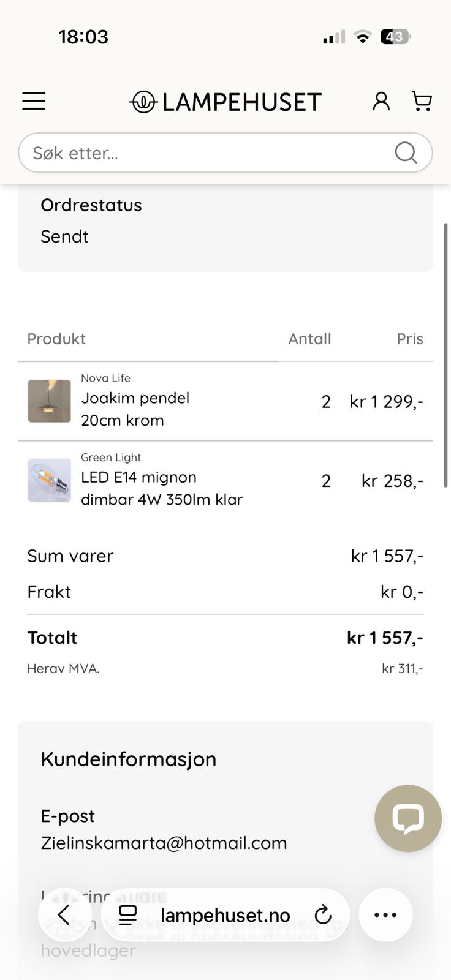Open the hamburger navigation menu
Viewport: 451px width, 980px height.
[x=34, y=101]
